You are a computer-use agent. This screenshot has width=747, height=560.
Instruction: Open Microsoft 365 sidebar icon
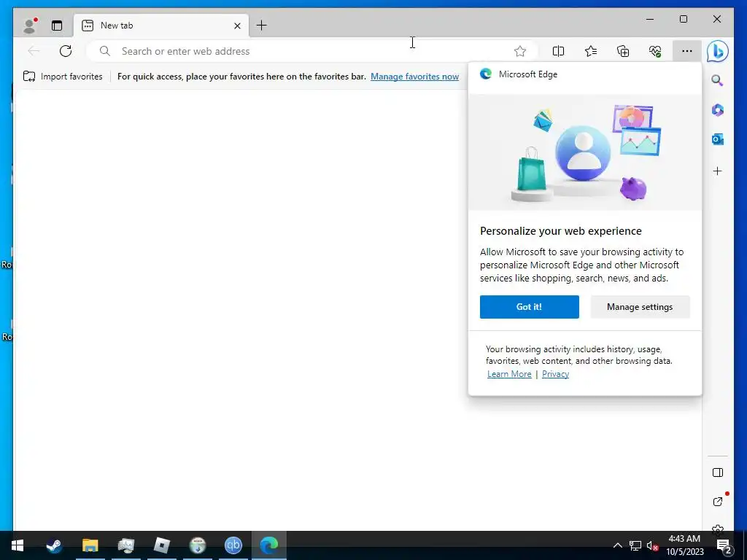click(x=718, y=110)
